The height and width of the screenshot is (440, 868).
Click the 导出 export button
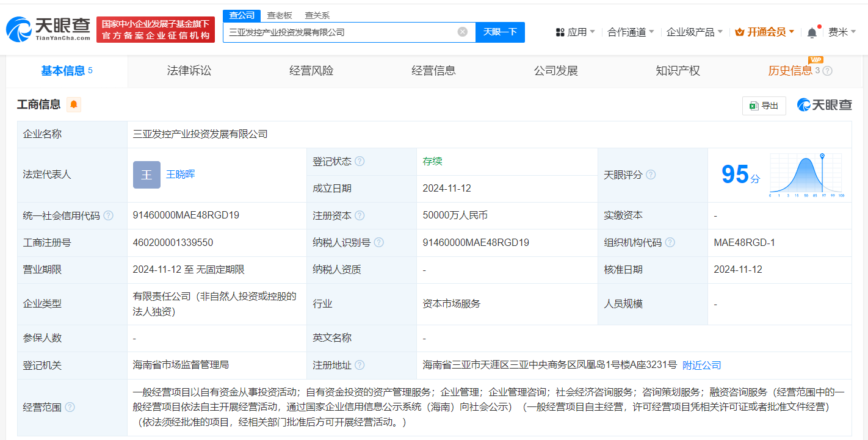(764, 106)
